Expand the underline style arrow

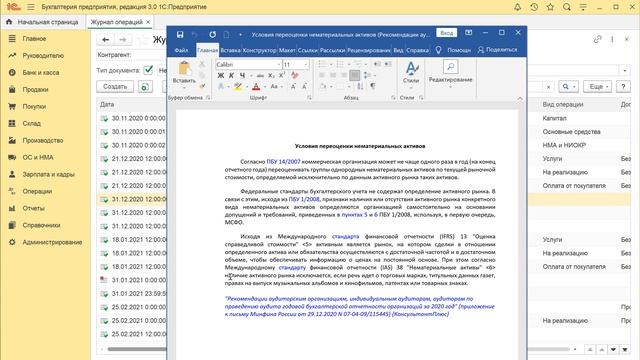251,76
